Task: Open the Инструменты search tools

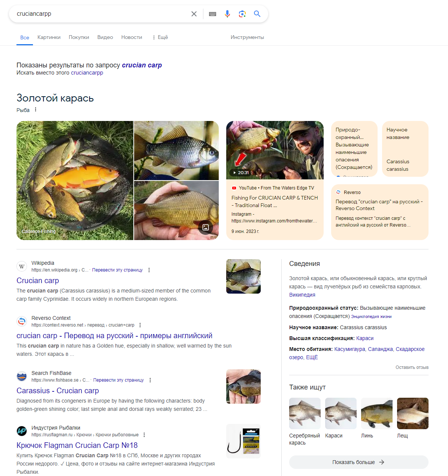Action: pyautogui.click(x=247, y=37)
